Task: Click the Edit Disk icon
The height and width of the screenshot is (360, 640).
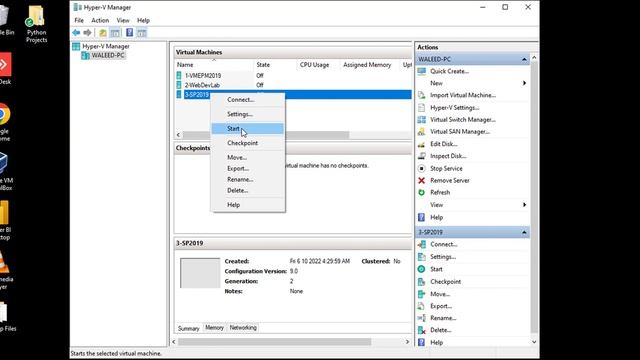Action: [x=422, y=144]
